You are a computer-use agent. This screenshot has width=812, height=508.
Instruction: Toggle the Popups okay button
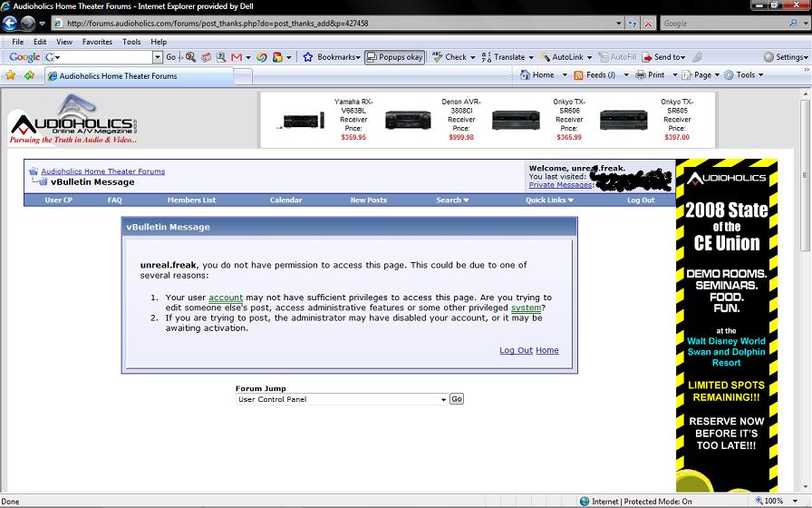(x=394, y=57)
